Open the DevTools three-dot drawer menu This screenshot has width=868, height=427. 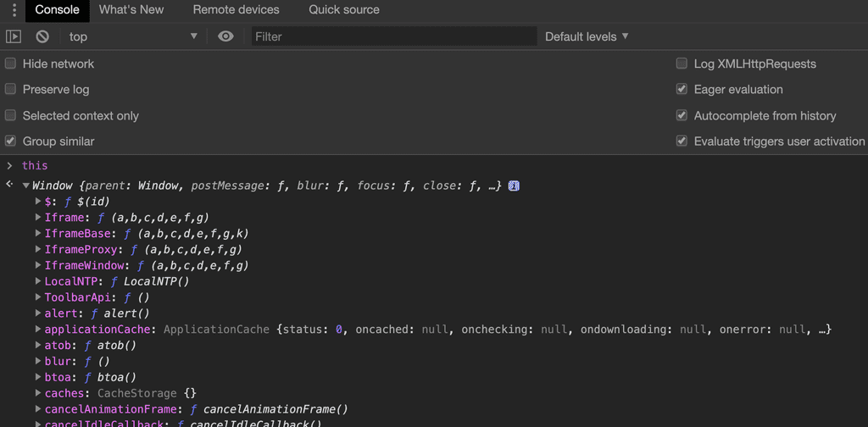(x=14, y=10)
